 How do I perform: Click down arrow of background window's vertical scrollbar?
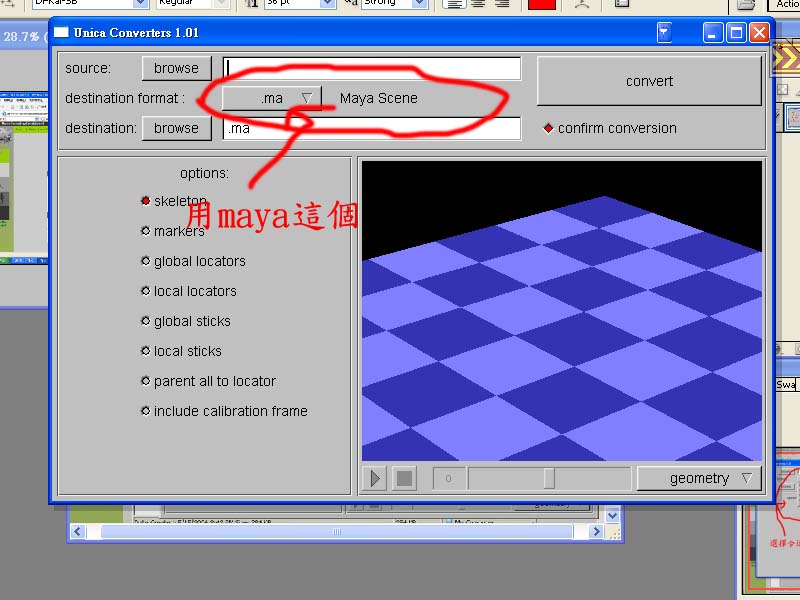(x=613, y=515)
